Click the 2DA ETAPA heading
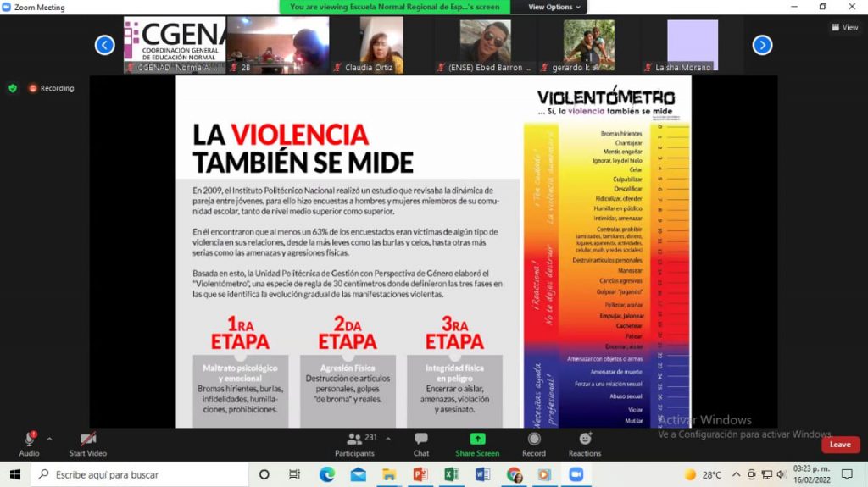868x487 pixels. [348, 333]
